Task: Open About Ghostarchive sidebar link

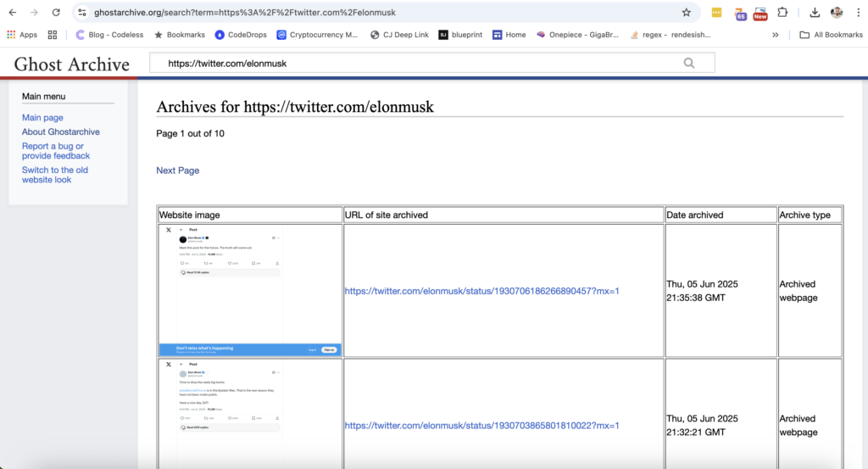Action: pyautogui.click(x=61, y=131)
